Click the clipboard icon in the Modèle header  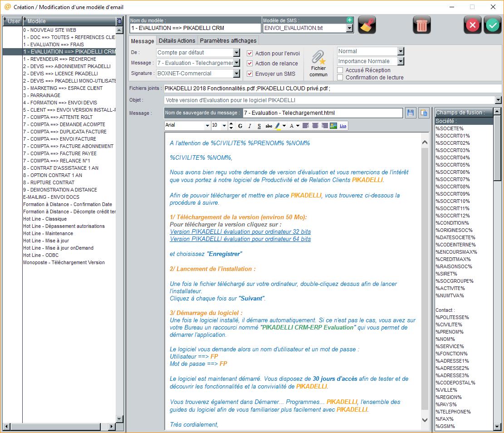click(x=119, y=21)
